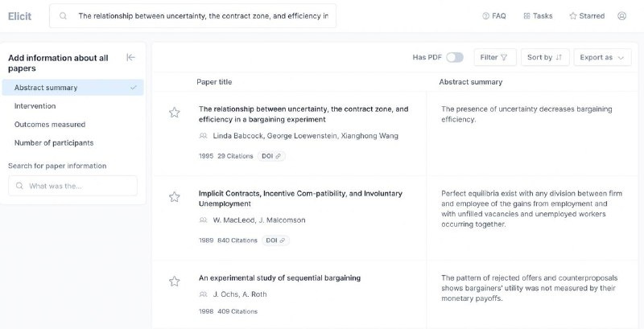This screenshot has width=644, height=329.
Task: Deselect the Abstract summary column option
Action: pos(72,88)
